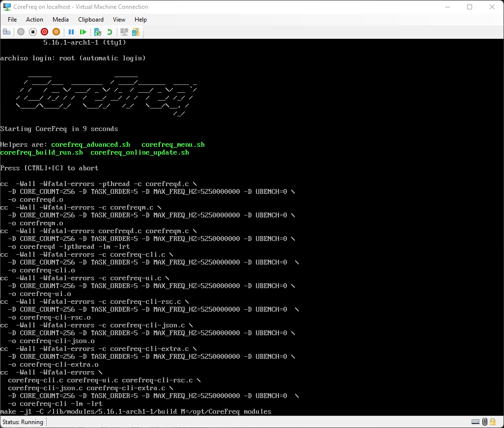Maximize the Virtual Machine Connection window

click(x=470, y=7)
